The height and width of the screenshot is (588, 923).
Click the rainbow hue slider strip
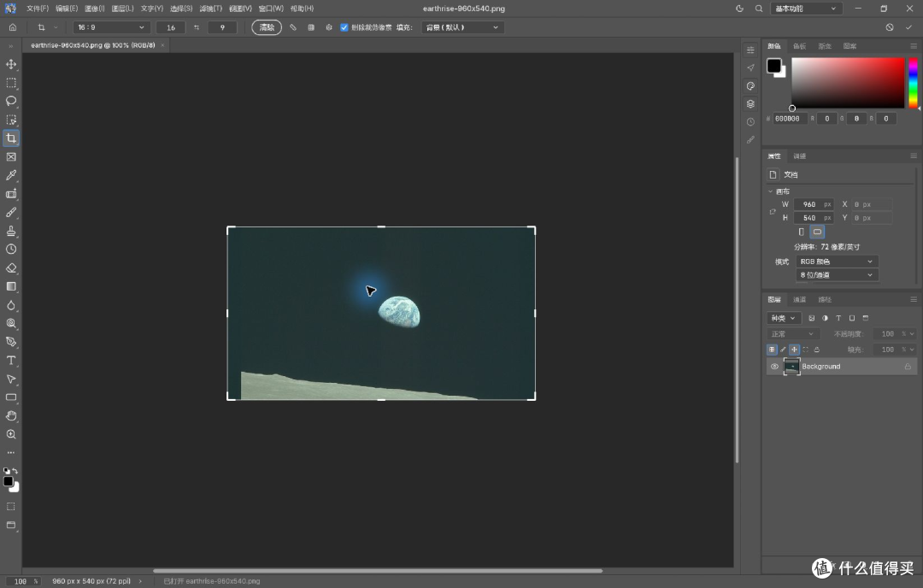(x=913, y=82)
